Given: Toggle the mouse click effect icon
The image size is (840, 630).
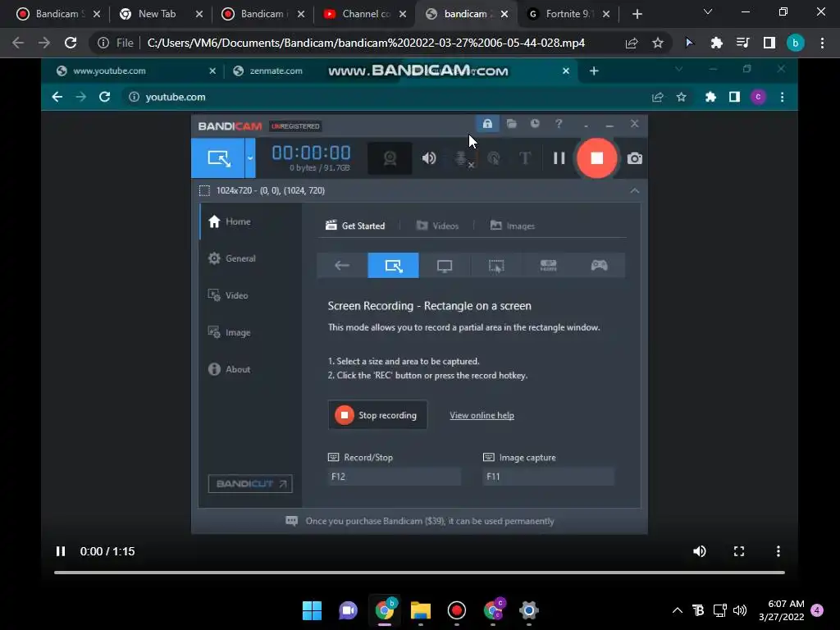Looking at the screenshot, I should (493, 158).
